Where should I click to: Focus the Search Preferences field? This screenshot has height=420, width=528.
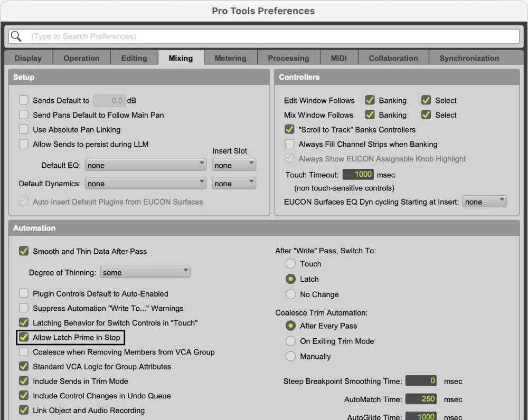tap(264, 36)
